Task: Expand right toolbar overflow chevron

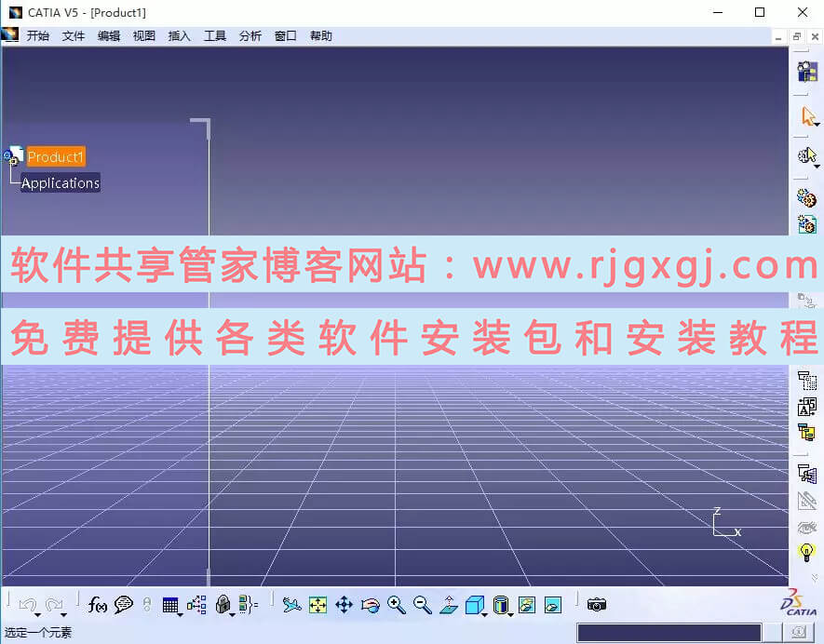Action: click(x=815, y=577)
